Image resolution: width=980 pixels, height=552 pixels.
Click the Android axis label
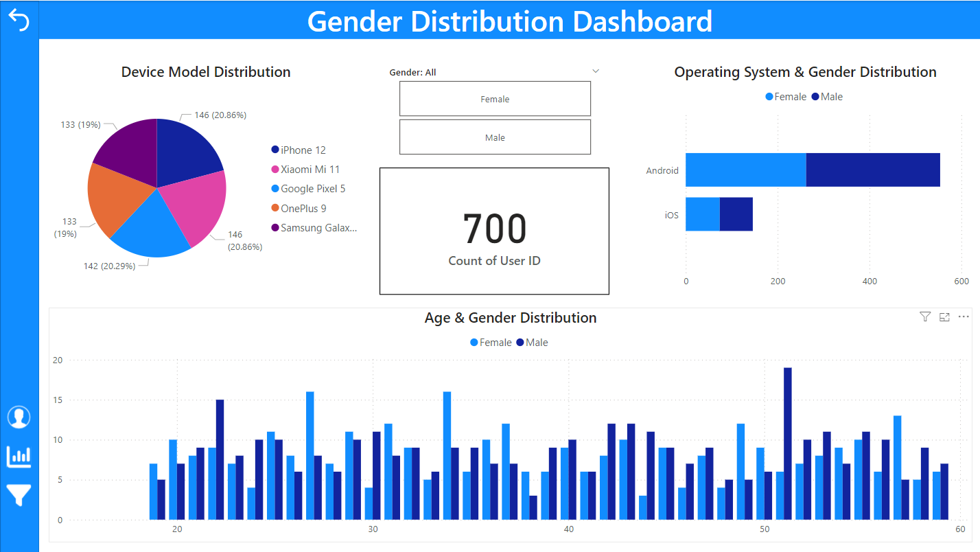tap(662, 170)
